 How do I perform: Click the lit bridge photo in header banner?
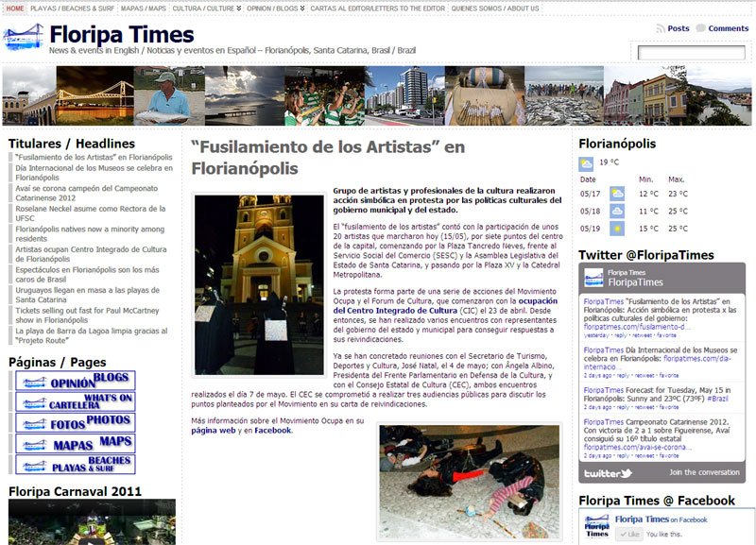point(95,96)
